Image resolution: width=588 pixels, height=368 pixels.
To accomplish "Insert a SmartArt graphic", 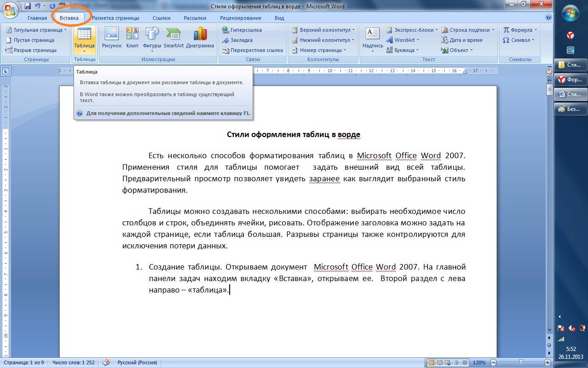I will point(174,38).
